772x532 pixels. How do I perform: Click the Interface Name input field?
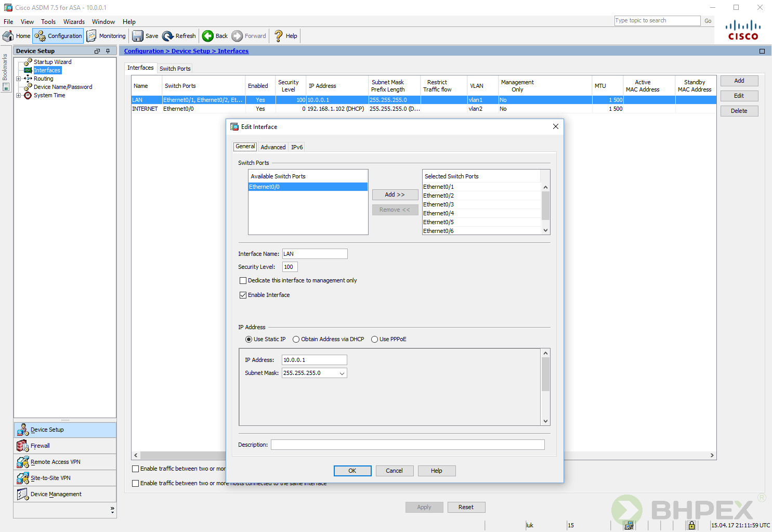(x=315, y=254)
